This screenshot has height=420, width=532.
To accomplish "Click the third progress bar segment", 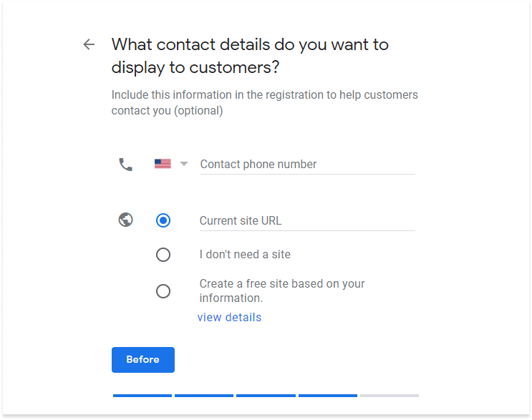I will 266,395.
